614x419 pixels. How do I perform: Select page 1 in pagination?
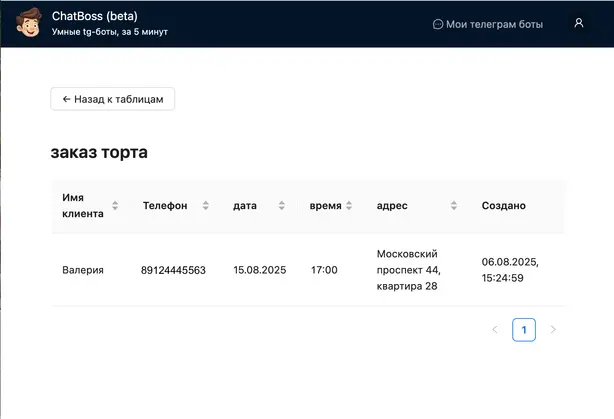coord(524,330)
